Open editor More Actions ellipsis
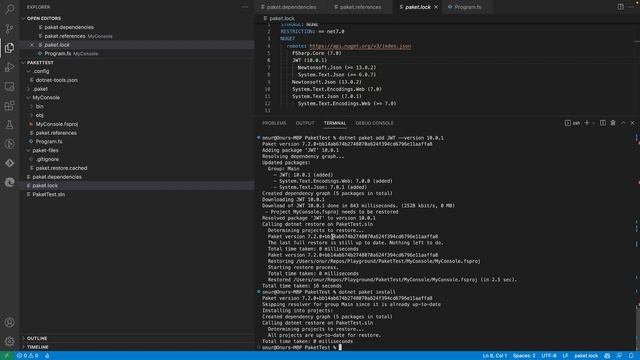The height and width of the screenshot is (360, 640). 632,7
